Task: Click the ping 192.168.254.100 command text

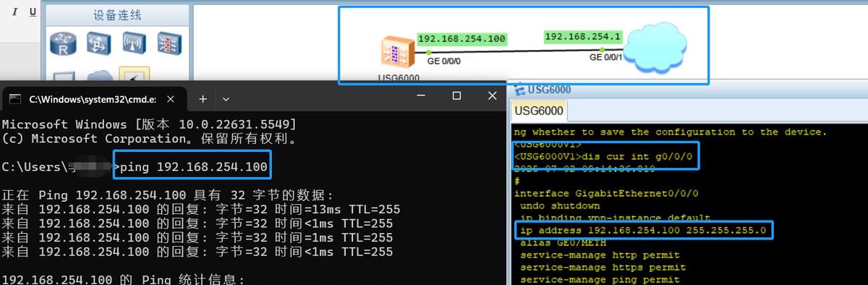Action: [194, 168]
